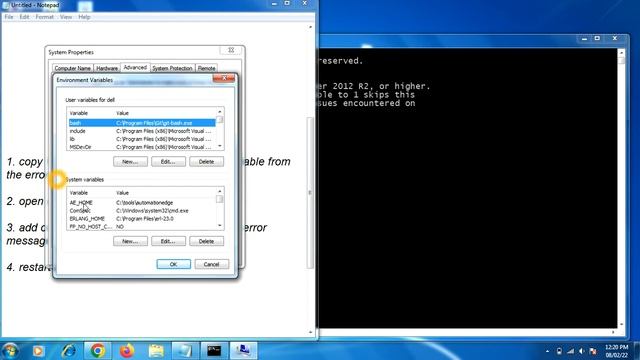Select the bash user variable row

142,123
